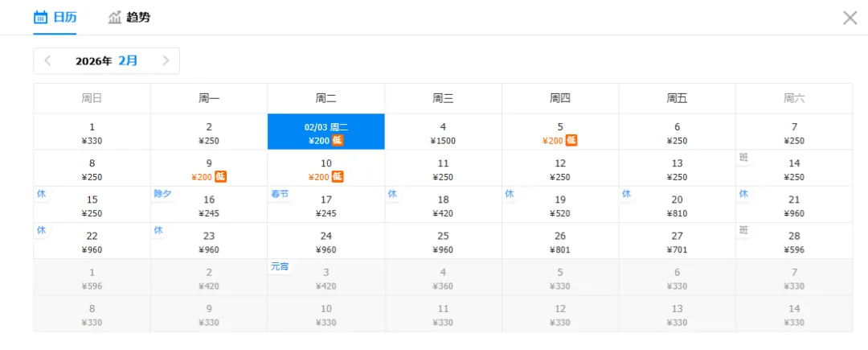868x350 pixels.
Task: Choose March 4 priced ¥360
Action: (443, 278)
